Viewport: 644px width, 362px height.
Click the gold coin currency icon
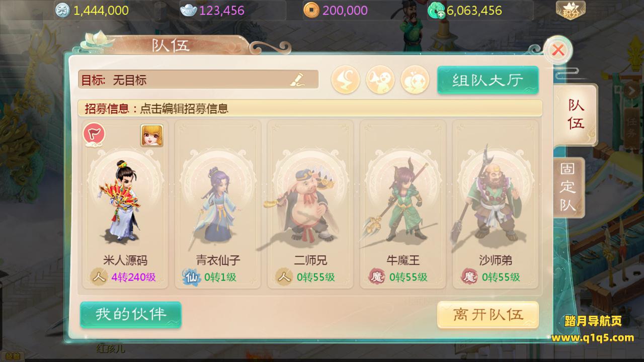click(311, 10)
